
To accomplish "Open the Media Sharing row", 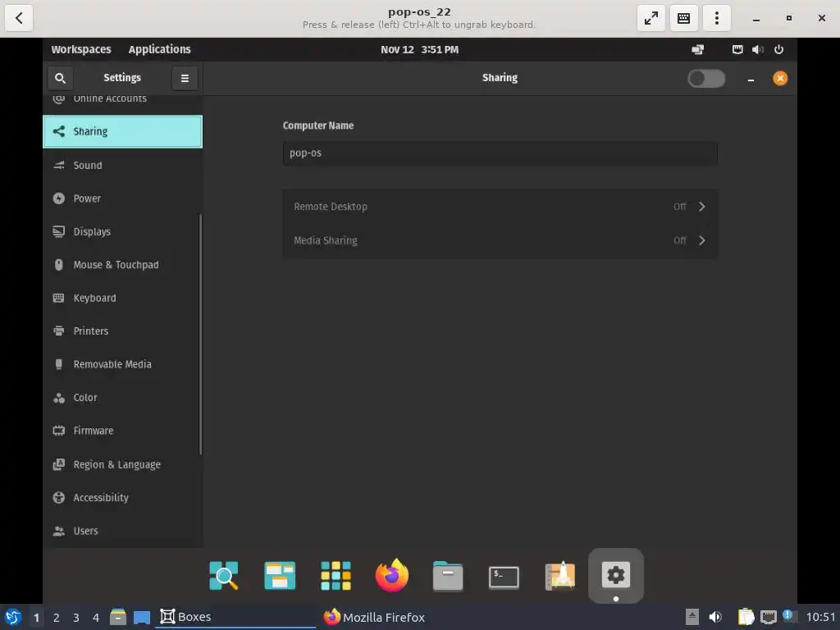I will click(500, 240).
